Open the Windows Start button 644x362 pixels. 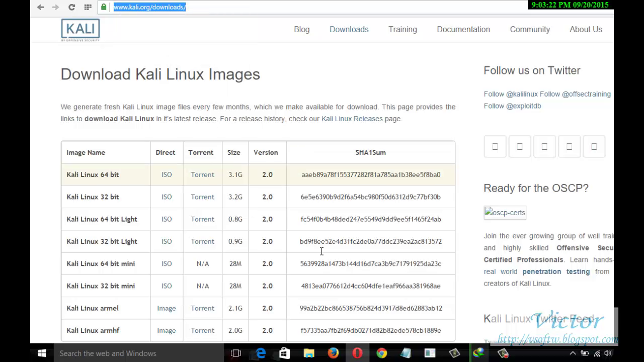point(42,353)
